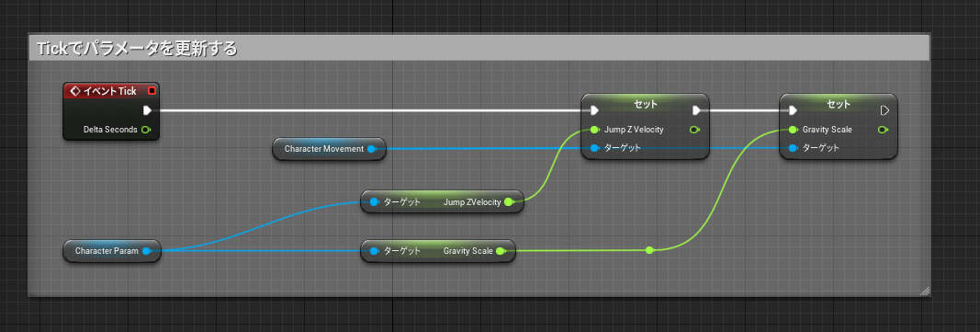Click ターゲット pin on Jump Z Velocity setter

pyautogui.click(x=594, y=148)
